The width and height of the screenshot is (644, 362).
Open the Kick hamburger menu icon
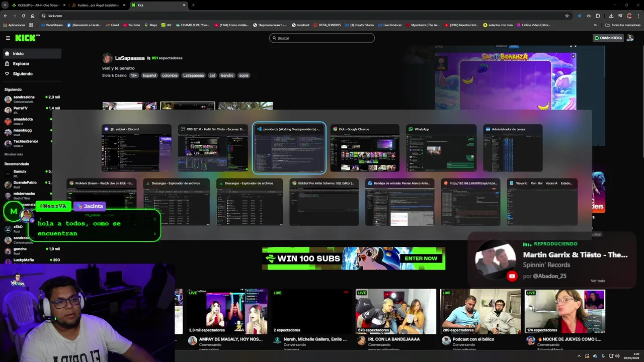(8, 38)
